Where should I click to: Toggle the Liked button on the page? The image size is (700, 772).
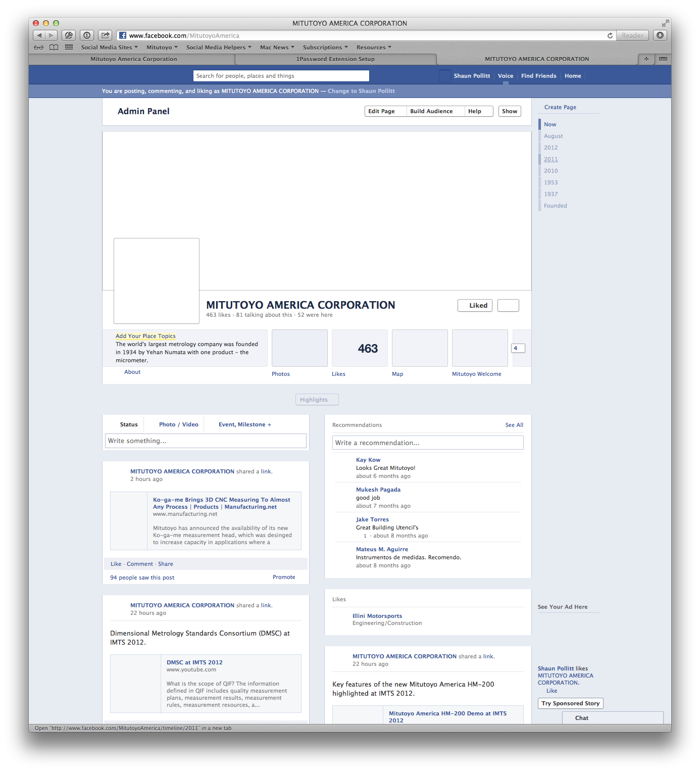click(475, 305)
